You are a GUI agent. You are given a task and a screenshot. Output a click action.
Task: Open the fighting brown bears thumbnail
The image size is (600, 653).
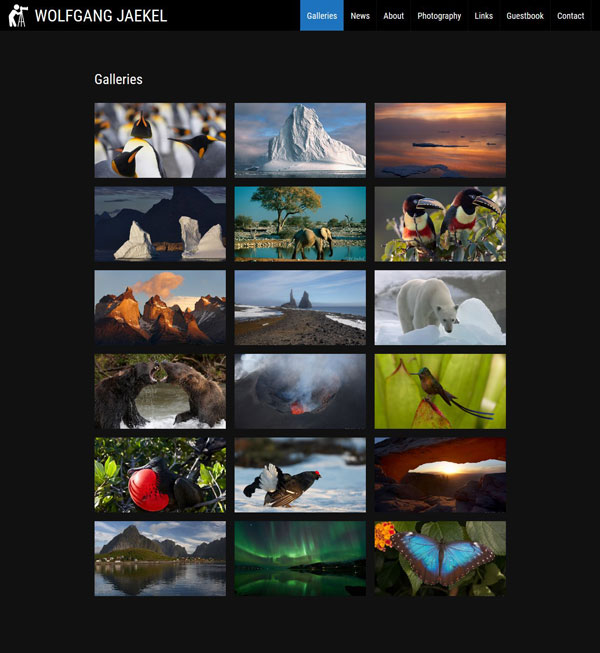160,391
